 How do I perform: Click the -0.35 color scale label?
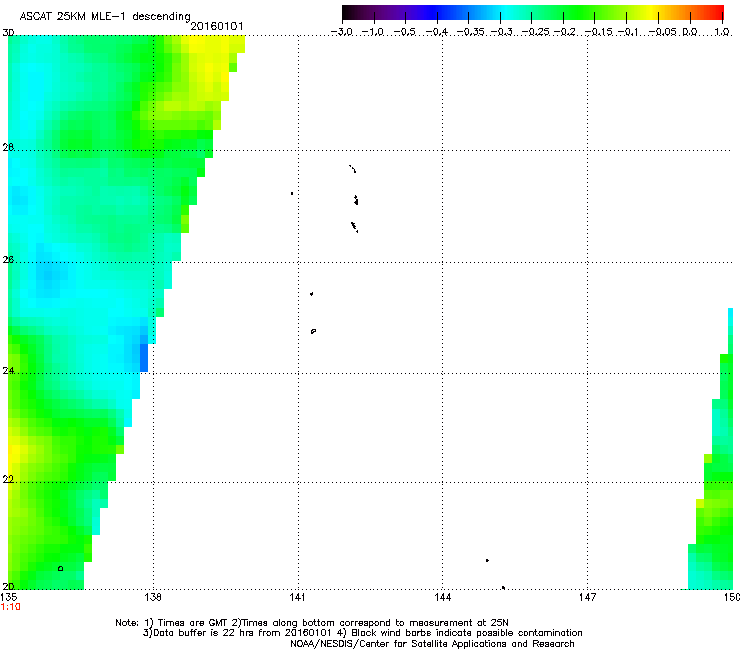(471, 32)
